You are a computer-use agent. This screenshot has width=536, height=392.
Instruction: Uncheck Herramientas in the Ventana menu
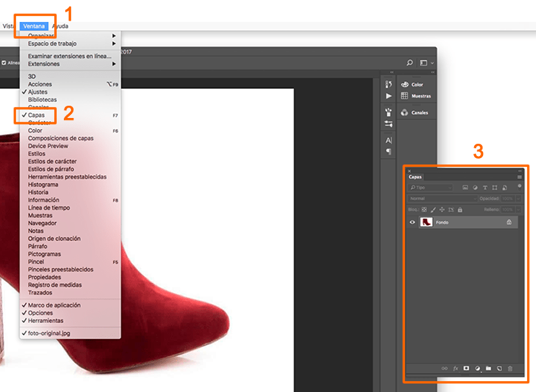click(45, 320)
